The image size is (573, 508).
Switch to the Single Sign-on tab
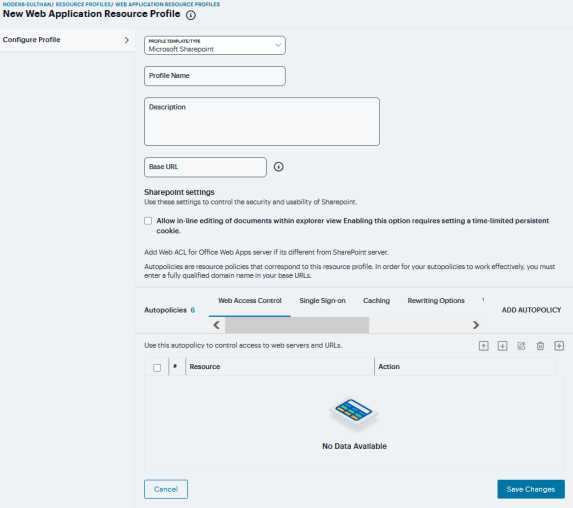(x=322, y=301)
